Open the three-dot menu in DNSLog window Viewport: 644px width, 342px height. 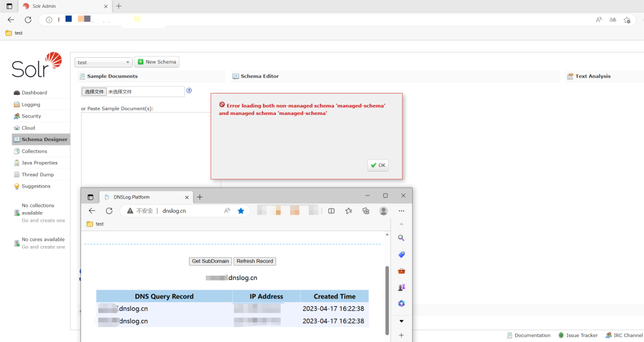click(x=401, y=210)
